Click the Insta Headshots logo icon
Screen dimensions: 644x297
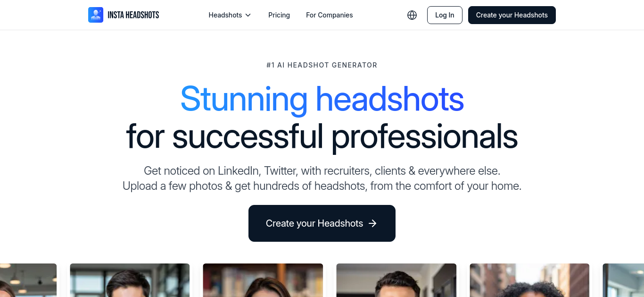pyautogui.click(x=96, y=15)
